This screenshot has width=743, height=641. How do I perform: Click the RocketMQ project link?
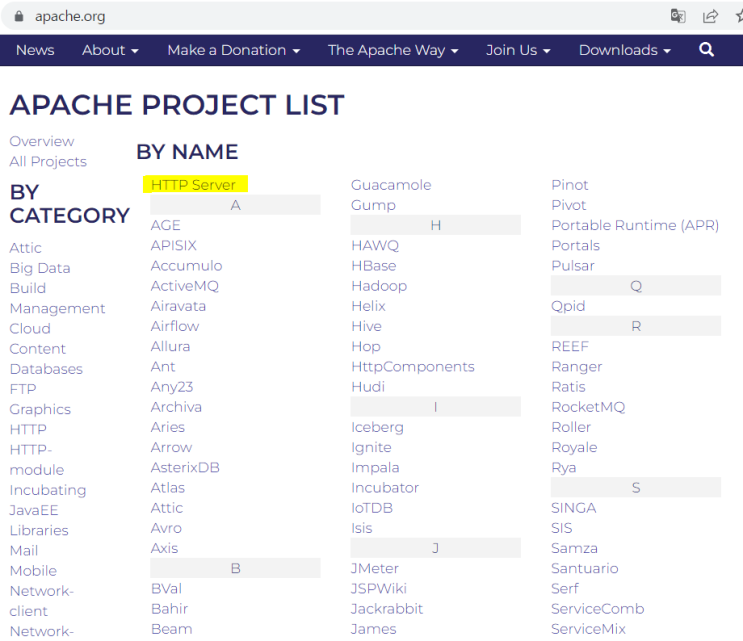click(588, 407)
